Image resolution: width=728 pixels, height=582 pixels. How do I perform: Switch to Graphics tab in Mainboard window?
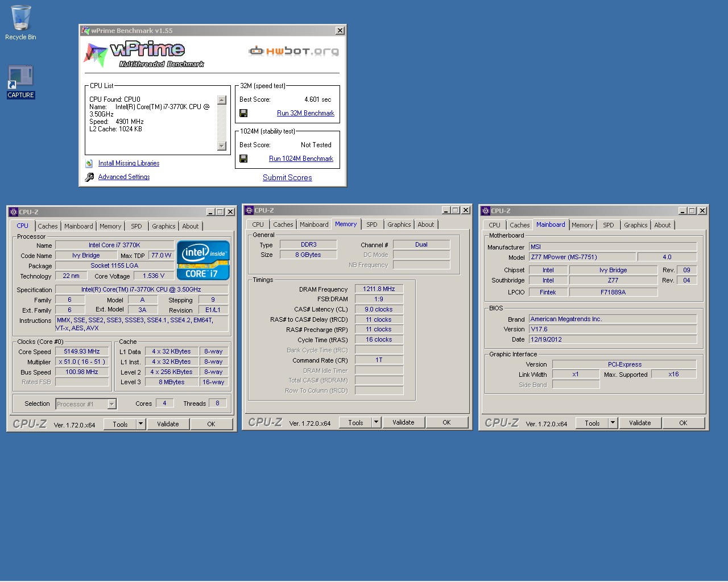pos(636,225)
